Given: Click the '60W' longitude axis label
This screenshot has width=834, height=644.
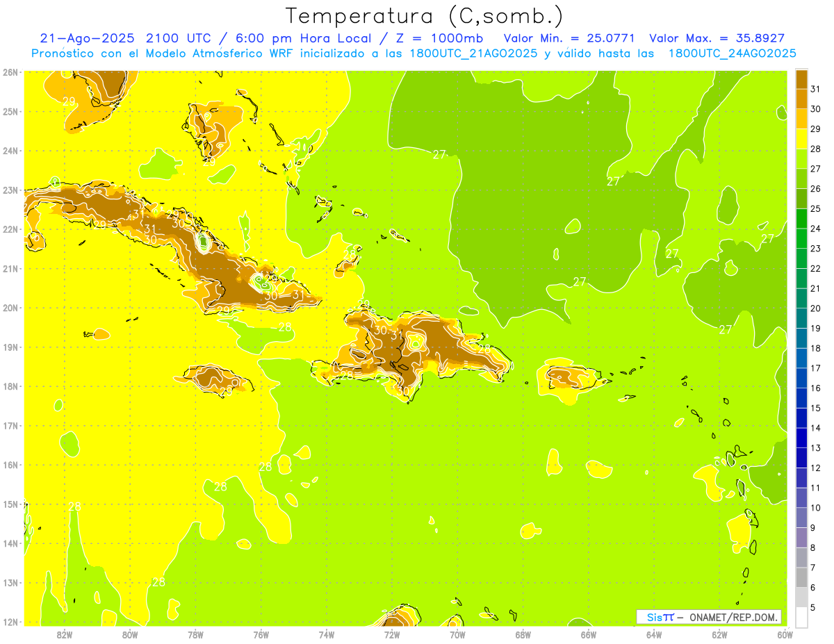Looking at the screenshot, I should [785, 634].
